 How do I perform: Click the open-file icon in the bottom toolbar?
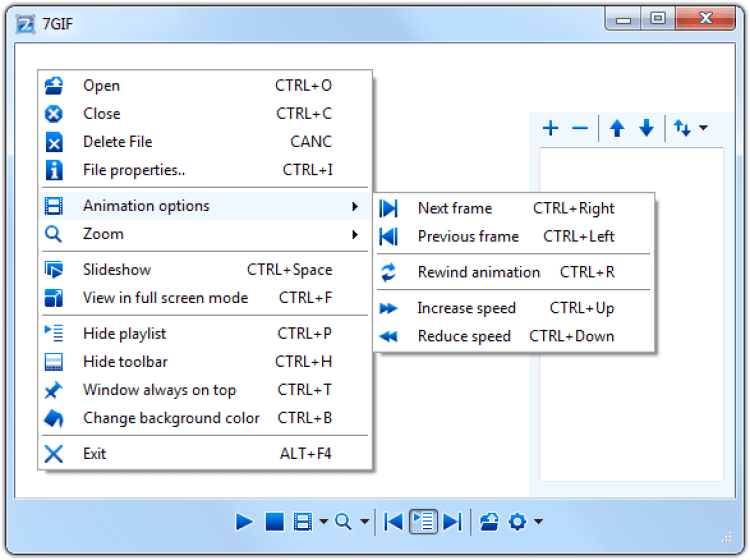pos(489,522)
